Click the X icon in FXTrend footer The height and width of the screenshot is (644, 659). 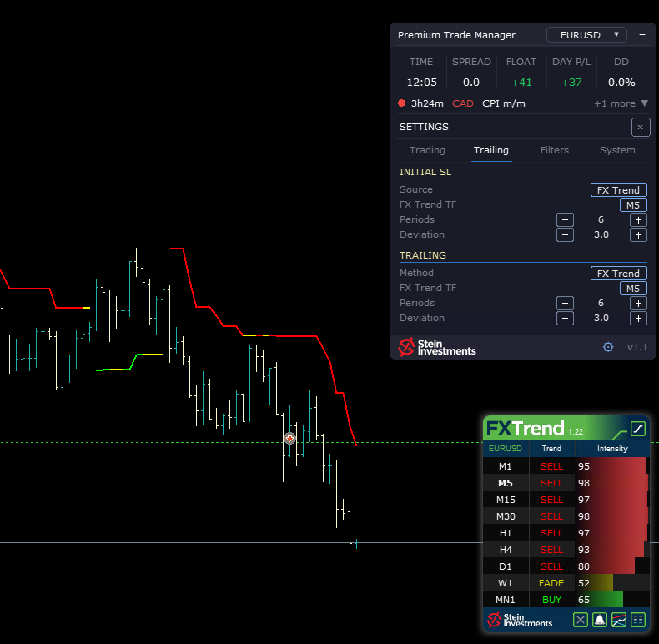580,620
